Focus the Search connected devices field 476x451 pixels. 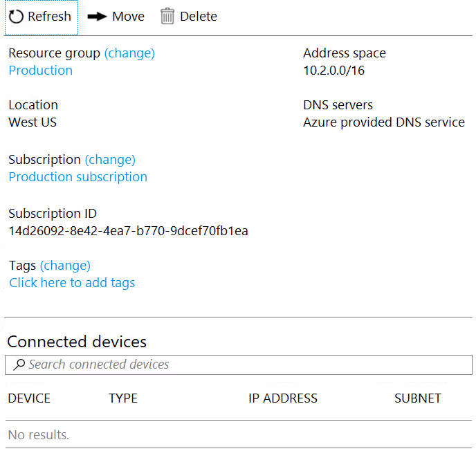[x=239, y=365]
